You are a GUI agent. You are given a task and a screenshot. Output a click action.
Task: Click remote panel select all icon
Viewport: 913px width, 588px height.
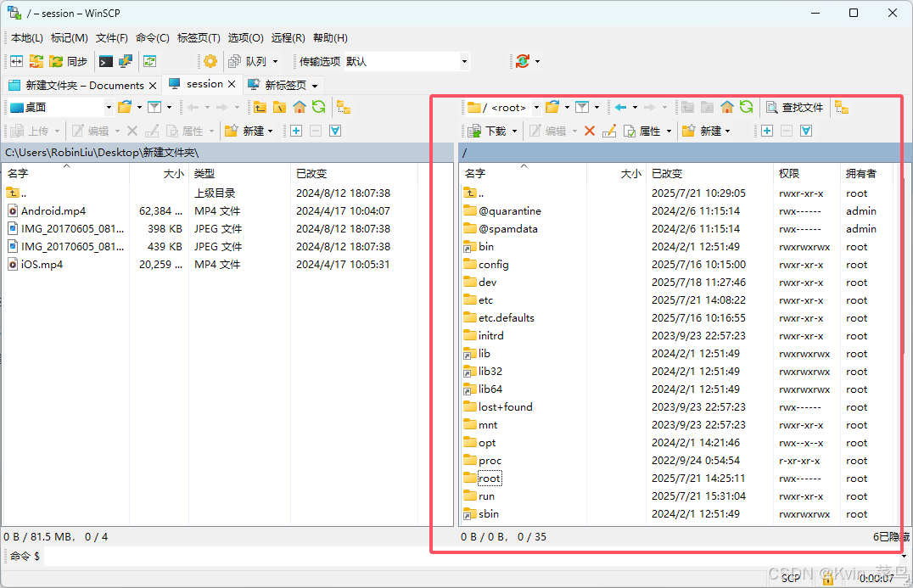pyautogui.click(x=806, y=131)
